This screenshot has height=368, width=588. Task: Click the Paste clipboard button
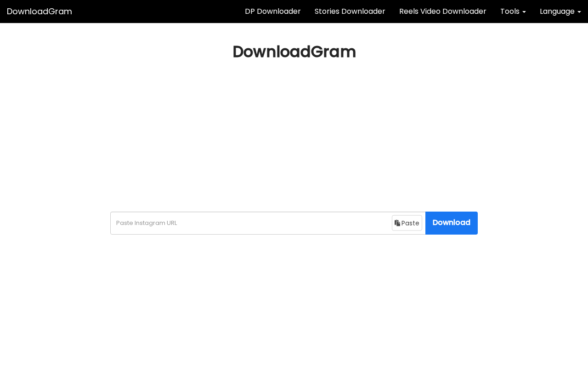(x=407, y=223)
